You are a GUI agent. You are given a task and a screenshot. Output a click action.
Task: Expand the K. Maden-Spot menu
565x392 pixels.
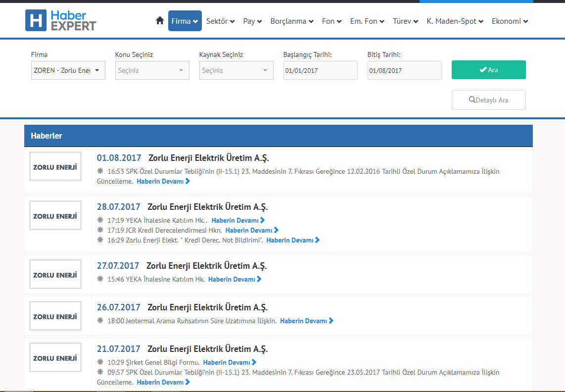pyautogui.click(x=455, y=21)
